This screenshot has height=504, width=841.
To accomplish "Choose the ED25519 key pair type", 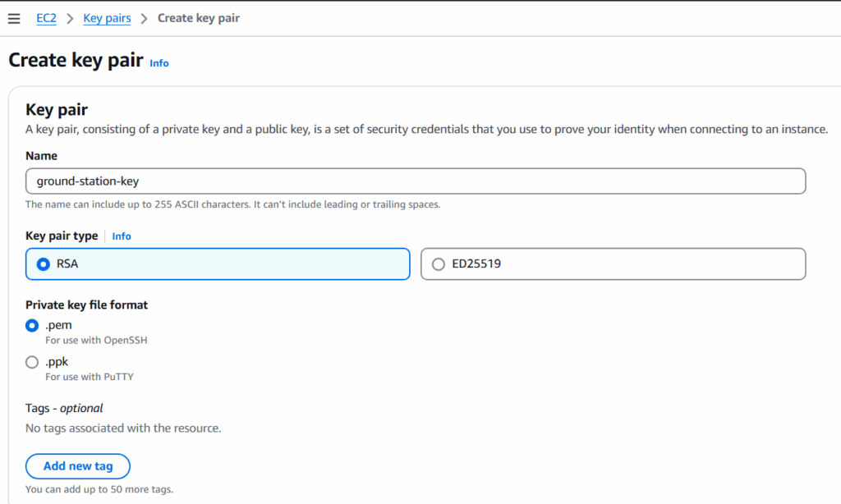I will pos(439,264).
